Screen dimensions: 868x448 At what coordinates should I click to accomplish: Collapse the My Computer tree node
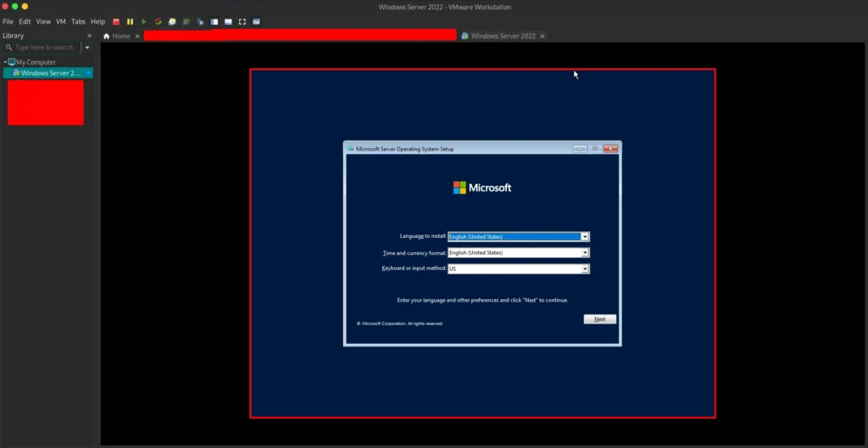tap(5, 62)
